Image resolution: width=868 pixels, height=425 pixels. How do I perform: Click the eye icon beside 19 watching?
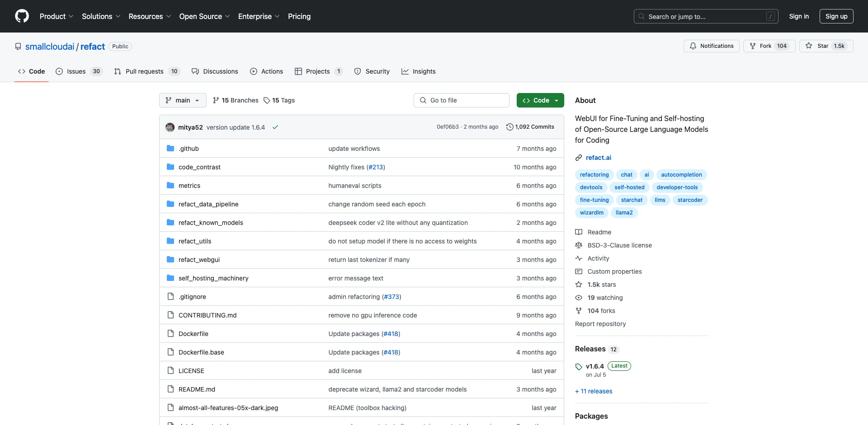click(x=579, y=298)
